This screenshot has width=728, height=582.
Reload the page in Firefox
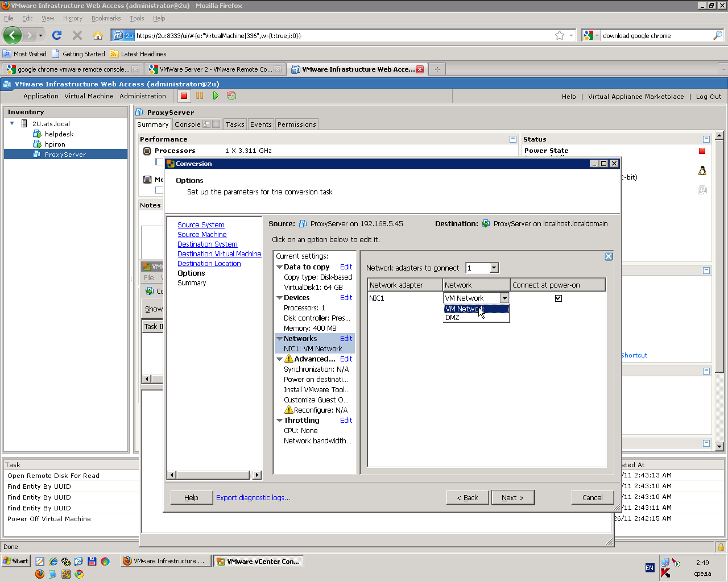tap(57, 35)
